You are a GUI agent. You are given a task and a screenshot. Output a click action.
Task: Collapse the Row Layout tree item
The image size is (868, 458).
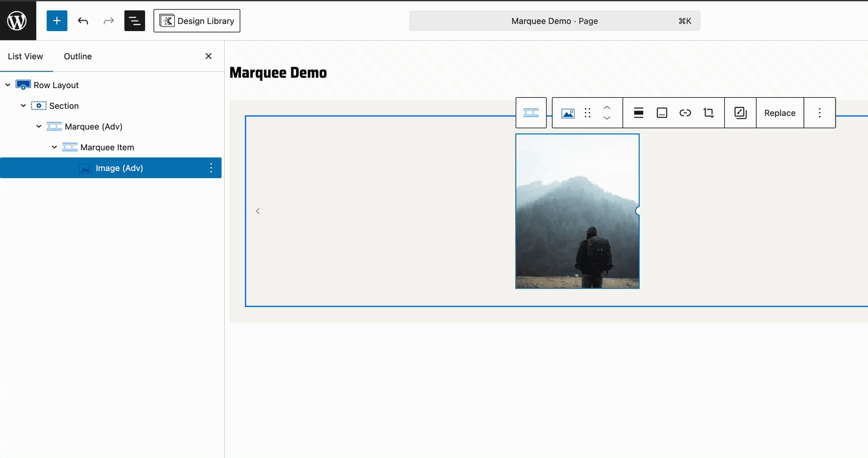(x=7, y=84)
